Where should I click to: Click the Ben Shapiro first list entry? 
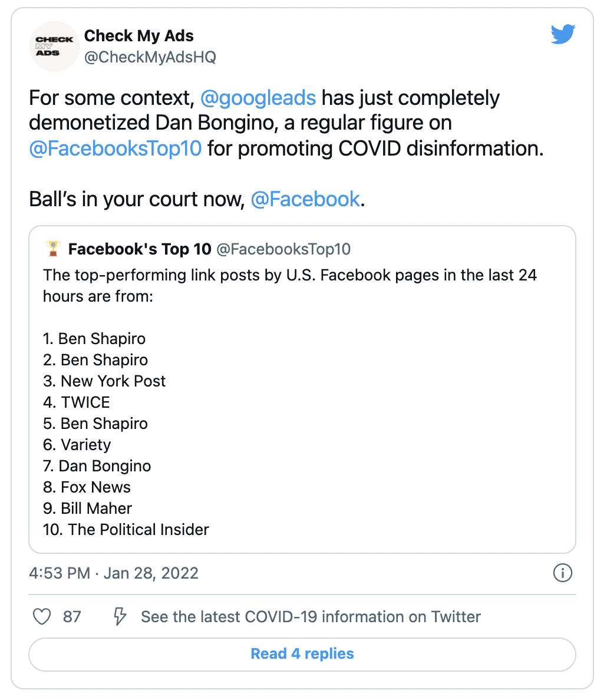click(x=94, y=339)
